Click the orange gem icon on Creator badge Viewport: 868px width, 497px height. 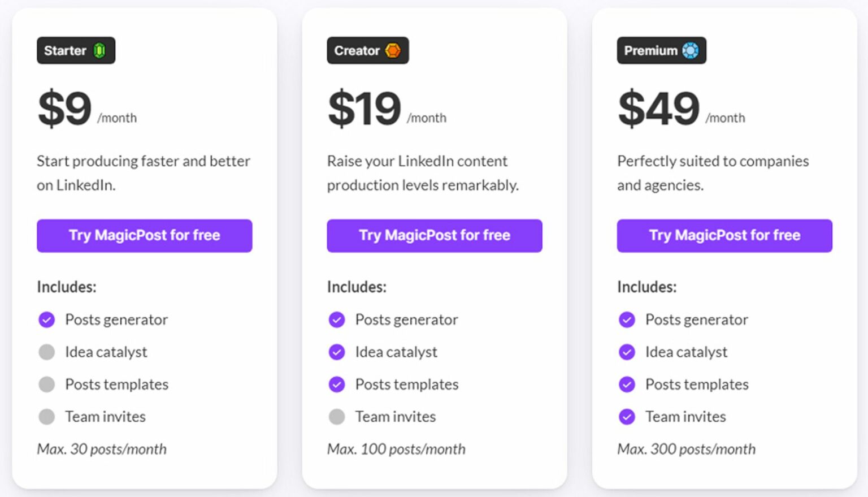click(x=393, y=50)
